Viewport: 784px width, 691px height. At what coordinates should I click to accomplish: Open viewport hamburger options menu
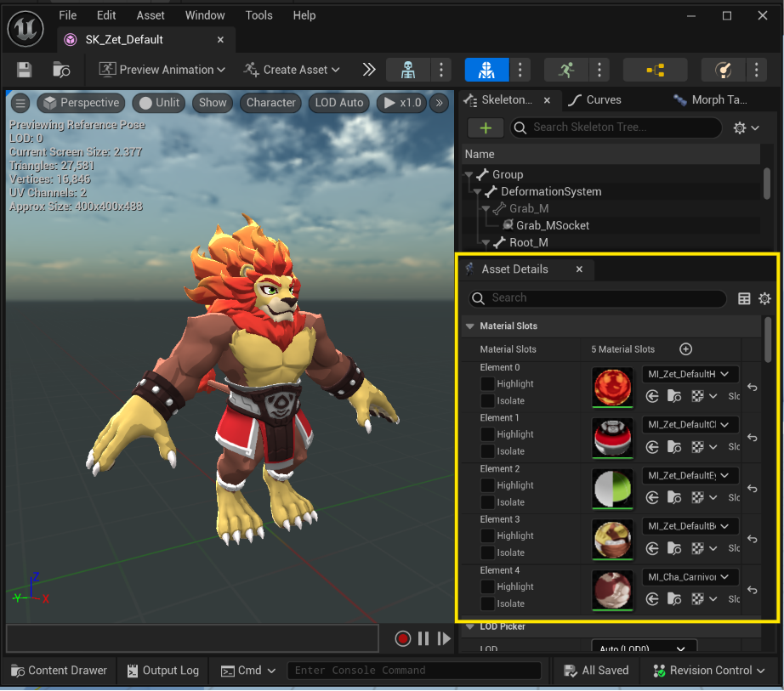[x=20, y=103]
